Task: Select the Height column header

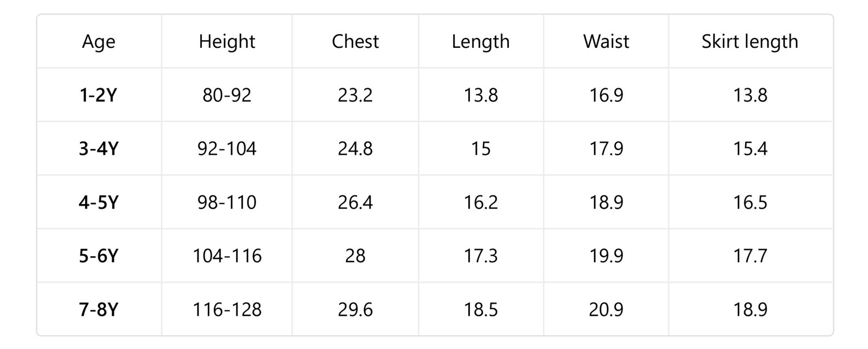Action: (x=227, y=42)
